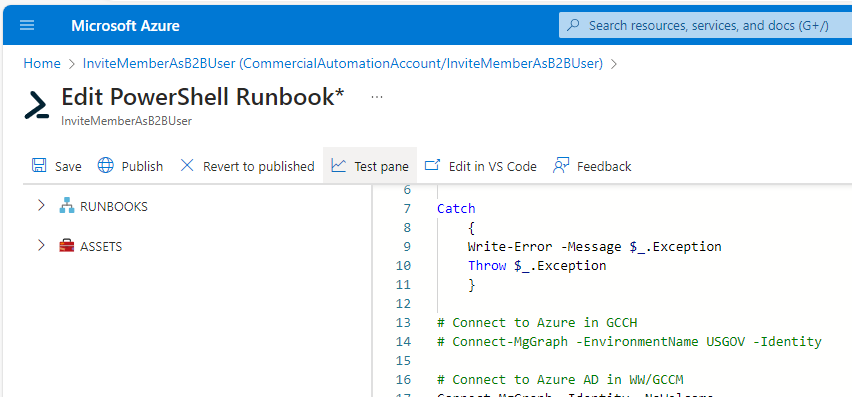Click the Write-Error -Message line
This screenshot has width=852, height=397.
[594, 247]
